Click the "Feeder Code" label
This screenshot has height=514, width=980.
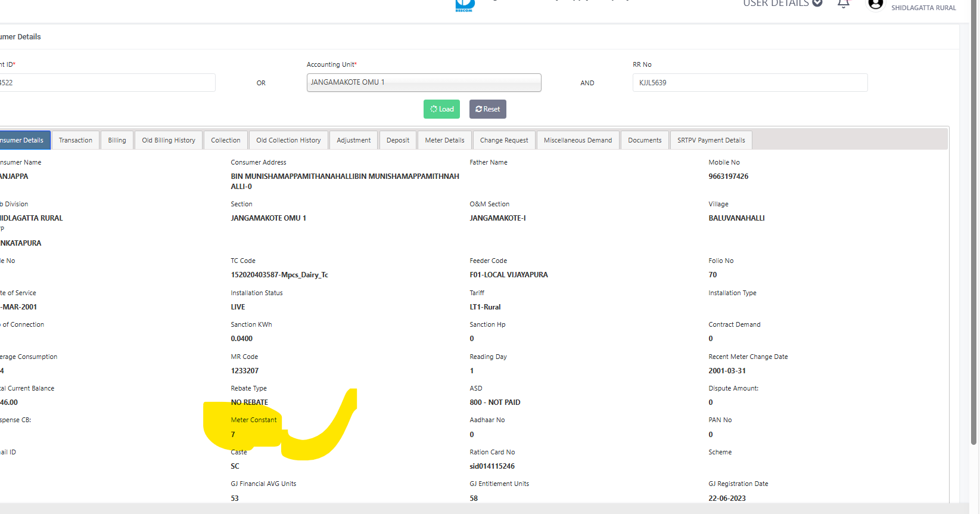tap(489, 261)
